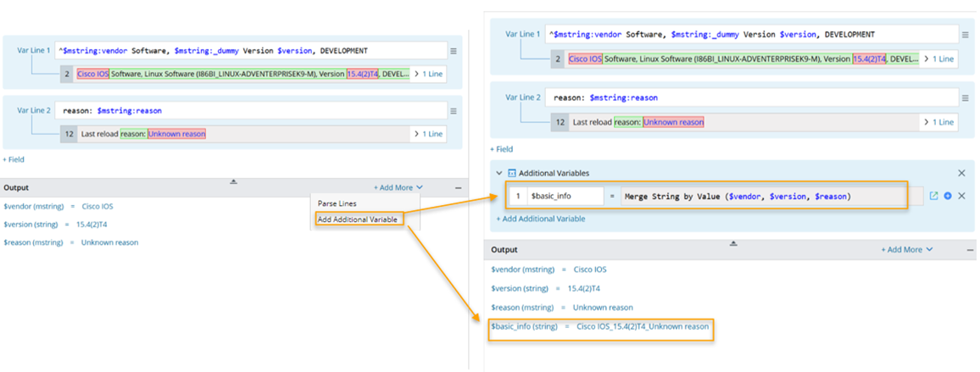Click '+ Add Additional Variable' link

click(x=540, y=219)
